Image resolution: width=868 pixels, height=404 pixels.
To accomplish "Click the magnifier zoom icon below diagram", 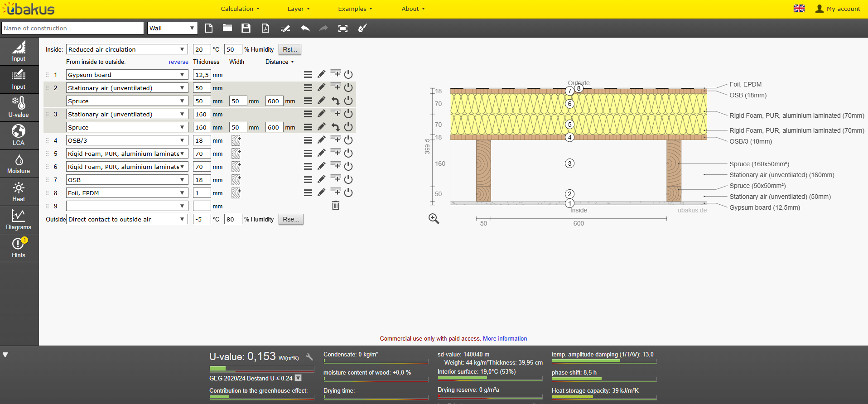I will click(x=434, y=219).
